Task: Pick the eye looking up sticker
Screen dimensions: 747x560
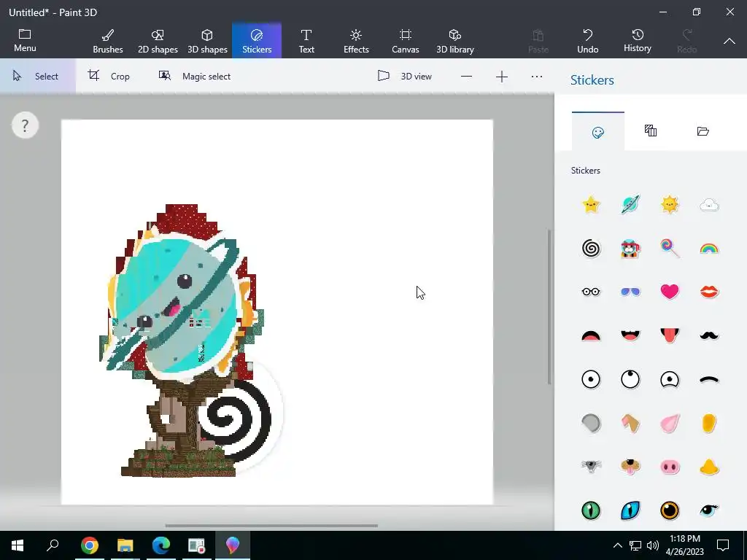Action: 630,379
